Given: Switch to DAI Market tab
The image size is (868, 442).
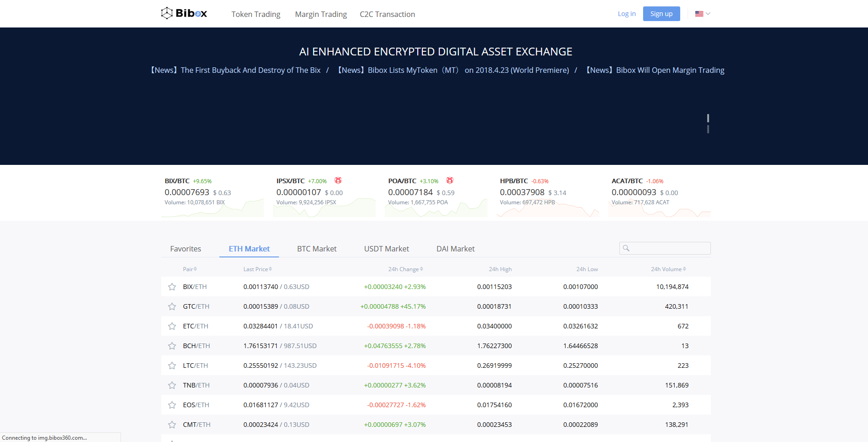Looking at the screenshot, I should 455,249.
